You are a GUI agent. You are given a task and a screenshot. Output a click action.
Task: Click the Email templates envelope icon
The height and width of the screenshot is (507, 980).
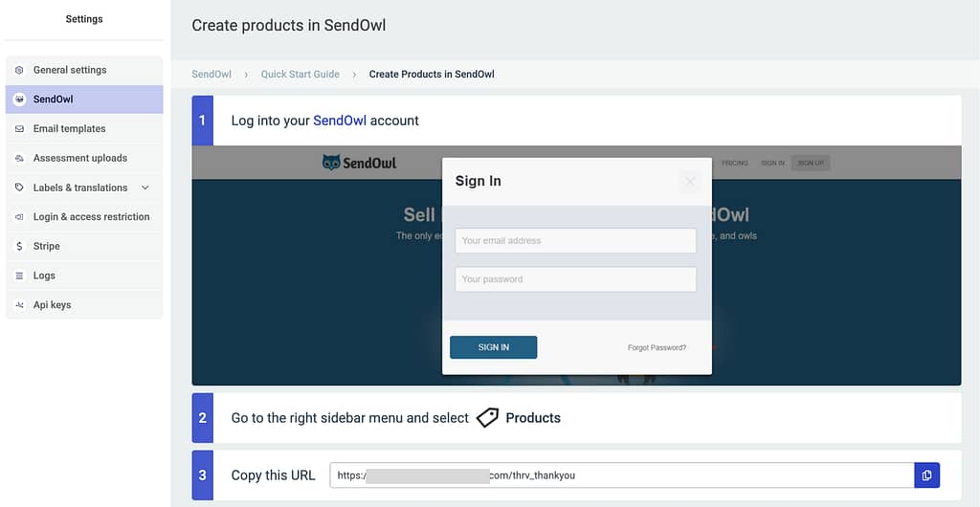(x=19, y=128)
